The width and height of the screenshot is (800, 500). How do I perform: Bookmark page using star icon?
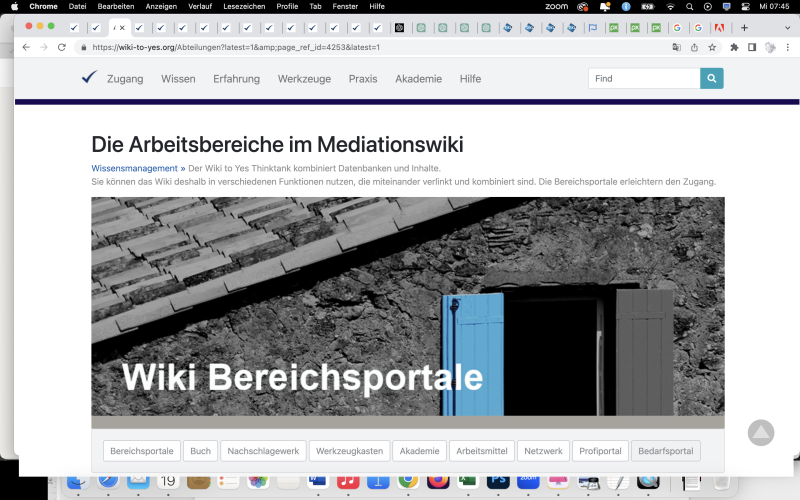tap(712, 47)
